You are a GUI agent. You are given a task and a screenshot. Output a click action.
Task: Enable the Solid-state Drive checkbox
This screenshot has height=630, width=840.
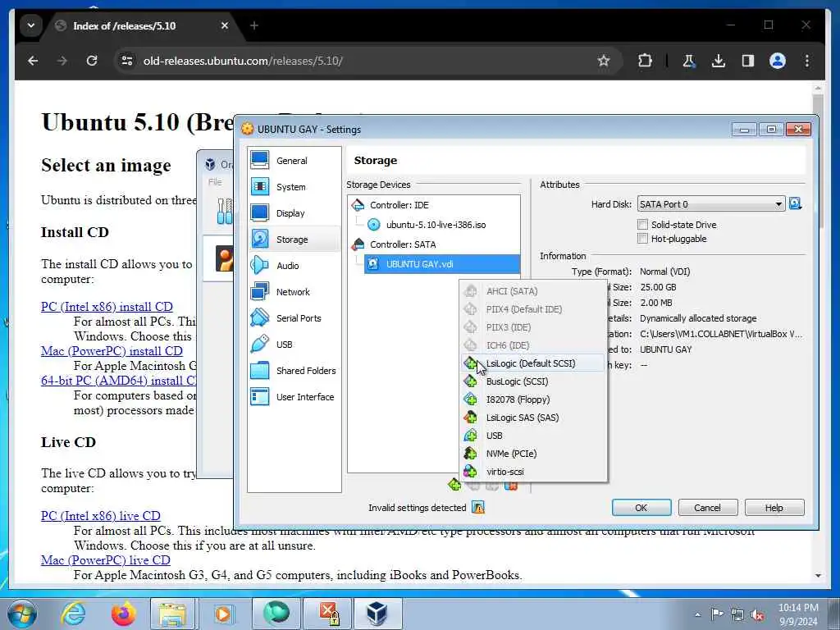[x=642, y=225]
